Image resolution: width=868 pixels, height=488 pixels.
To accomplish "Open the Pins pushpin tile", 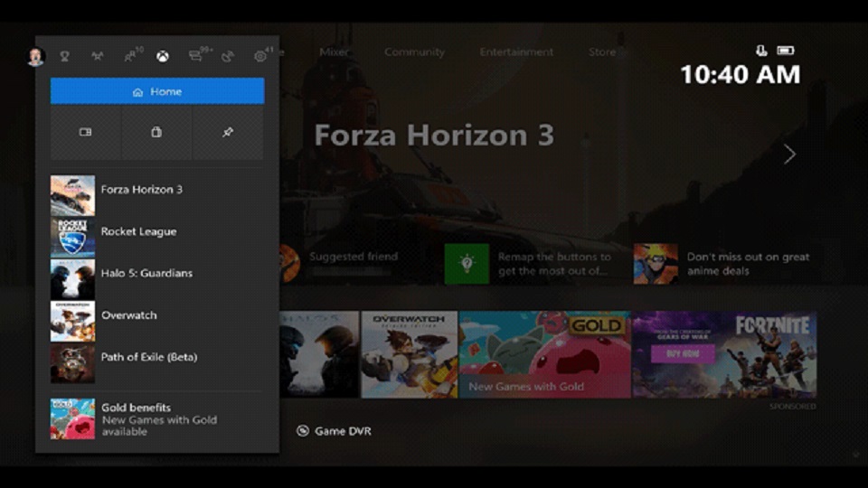I will [x=228, y=133].
